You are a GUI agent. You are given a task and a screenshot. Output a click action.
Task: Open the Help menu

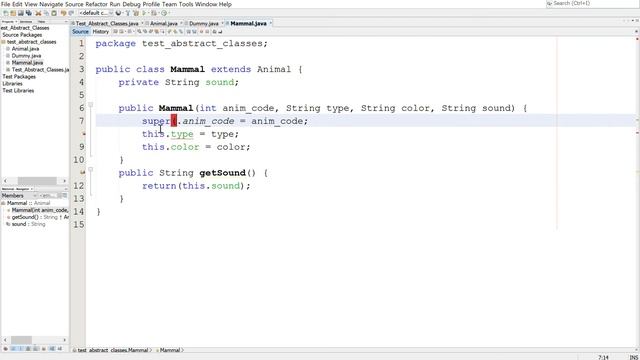point(225,4)
